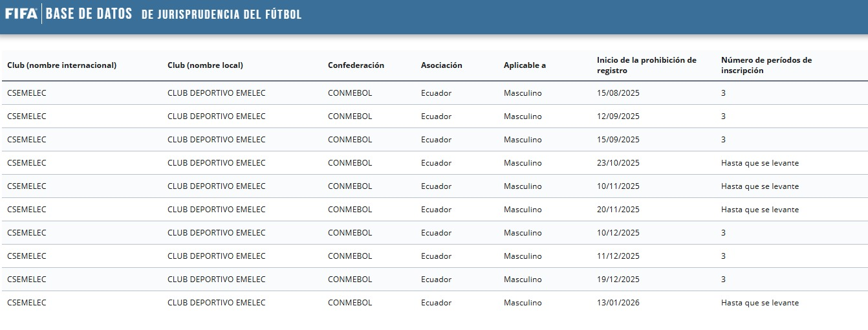The image size is (868, 330).
Task: Click CSEMELEC in the 13/01/2026 row
Action: (27, 303)
